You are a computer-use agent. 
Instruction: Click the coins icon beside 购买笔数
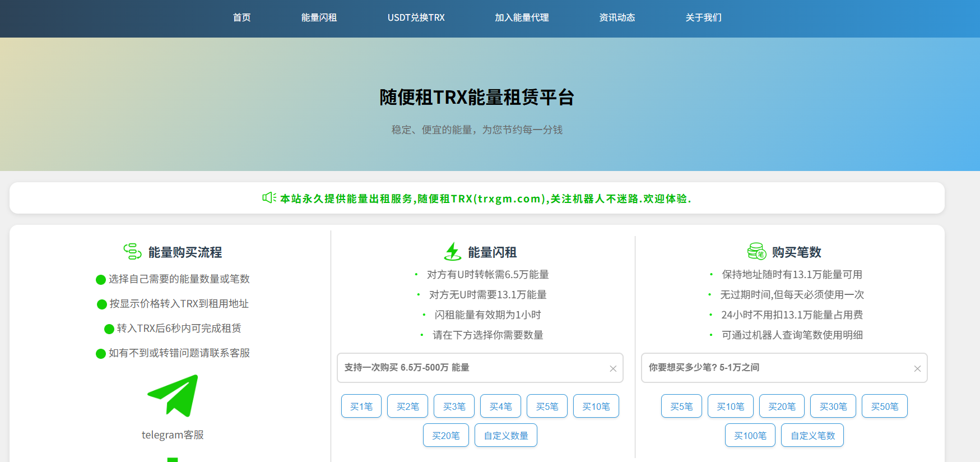click(x=756, y=251)
